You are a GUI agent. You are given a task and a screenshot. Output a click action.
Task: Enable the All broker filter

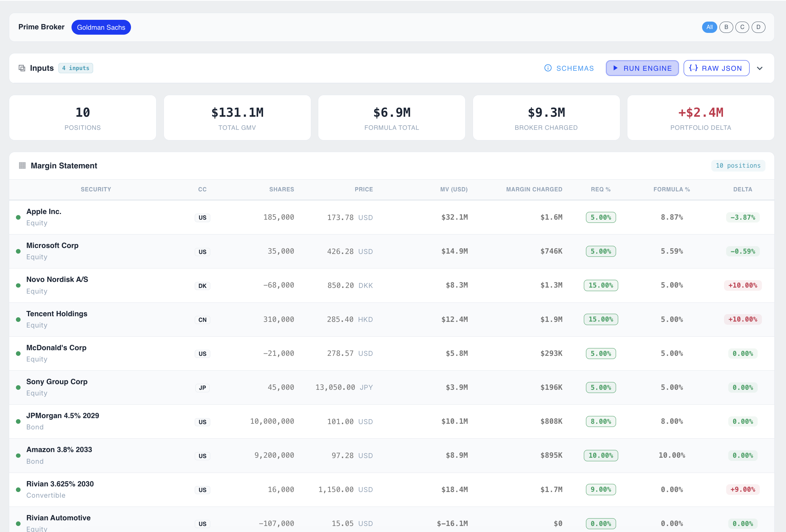pyautogui.click(x=709, y=27)
